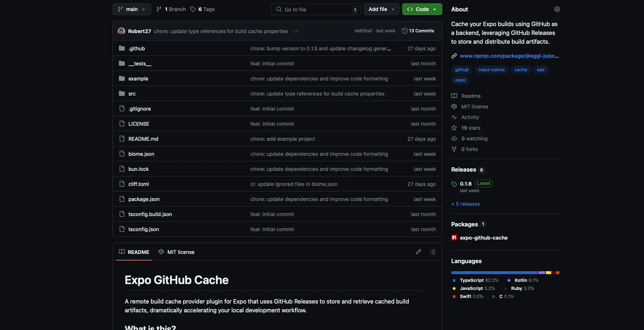Screen dimensions: 644x330
Task: Click the eye icon next to 0 watching
Action: point(454,139)
